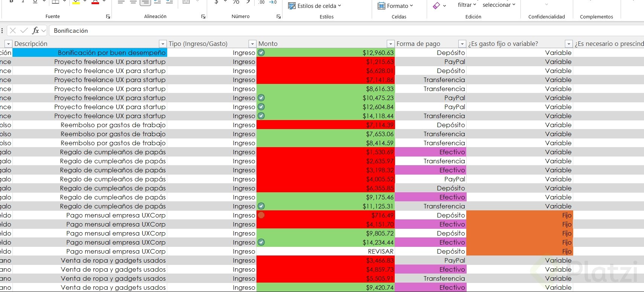Pick the yellow fill color
Screen dimensions: 644x292
coord(76,2)
